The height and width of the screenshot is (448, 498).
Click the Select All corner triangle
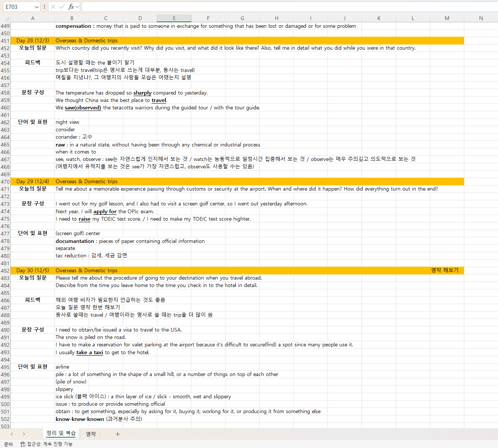[x=6, y=18]
